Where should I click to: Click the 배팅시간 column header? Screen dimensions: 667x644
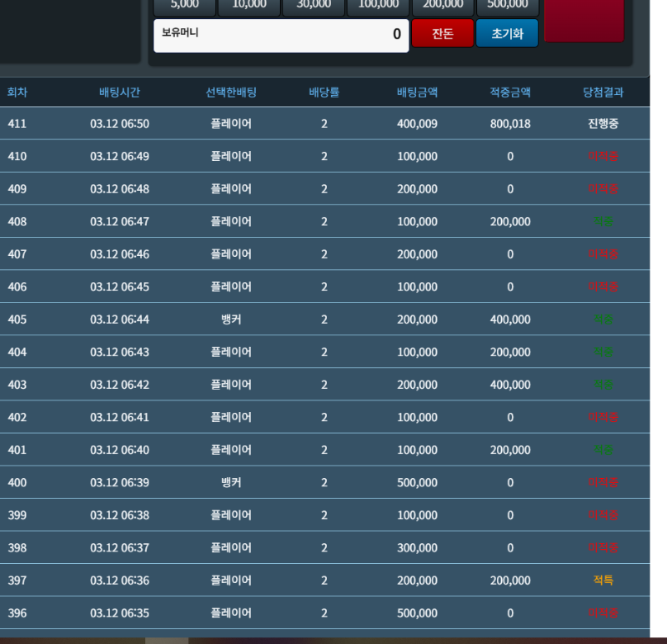pos(119,93)
